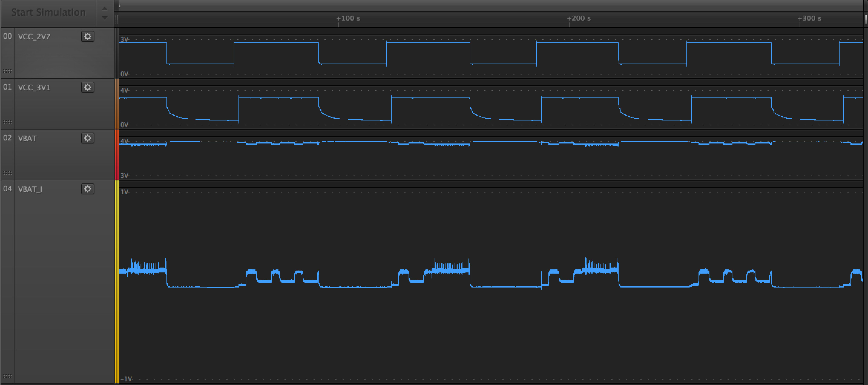Decrease sample count with down arrow

coord(105,18)
